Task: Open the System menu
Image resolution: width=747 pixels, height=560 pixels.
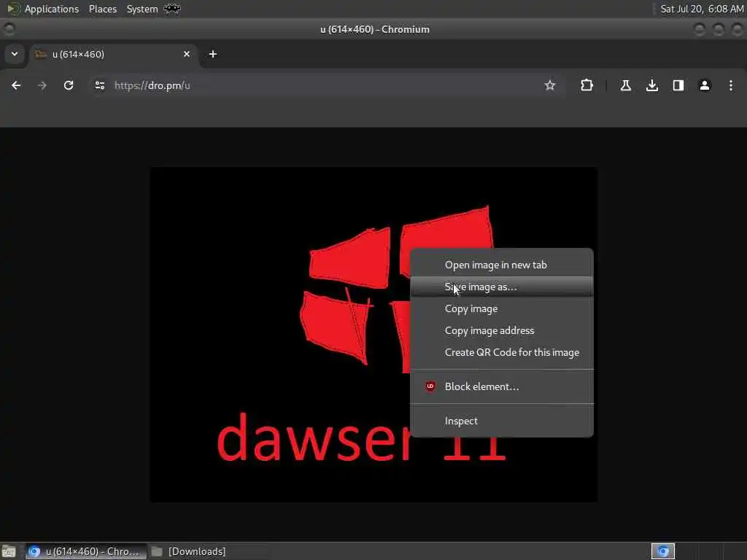Action: [142, 9]
